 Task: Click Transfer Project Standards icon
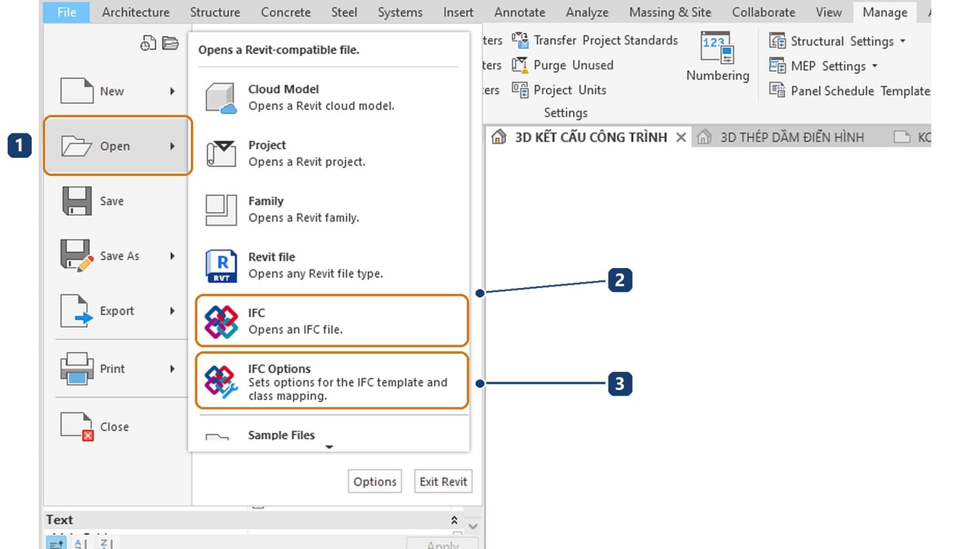tap(520, 40)
